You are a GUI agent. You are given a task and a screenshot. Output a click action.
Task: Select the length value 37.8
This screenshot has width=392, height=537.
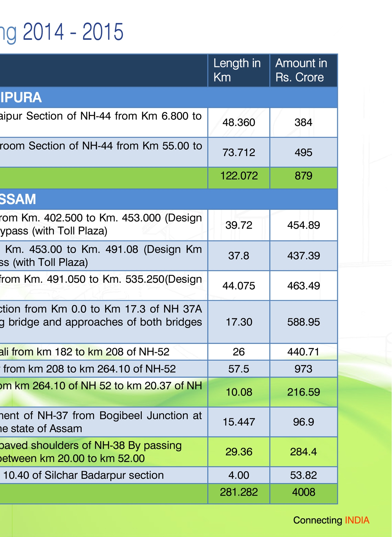point(239,256)
